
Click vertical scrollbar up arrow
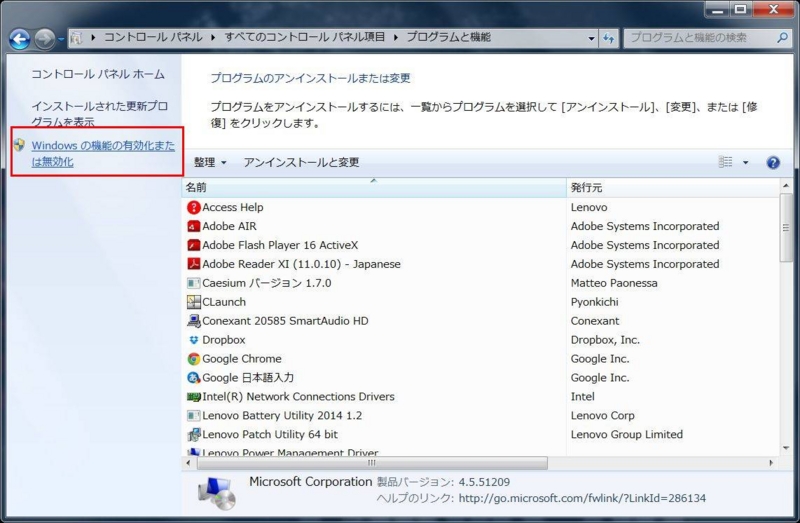click(786, 186)
